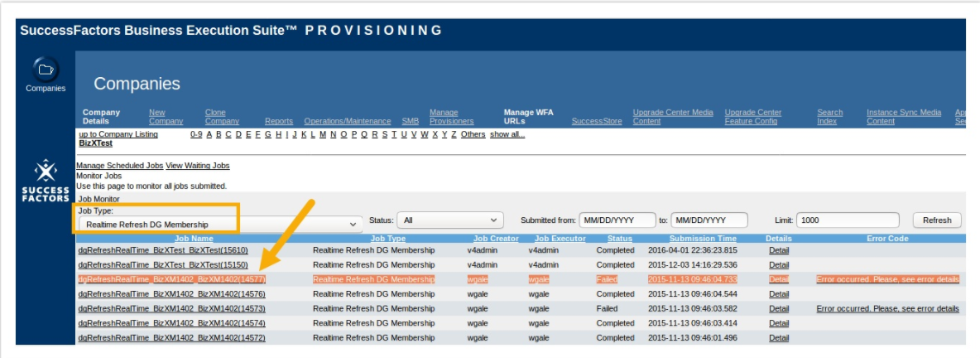
Task: Filter companies by 0-9
Action: coord(196,134)
